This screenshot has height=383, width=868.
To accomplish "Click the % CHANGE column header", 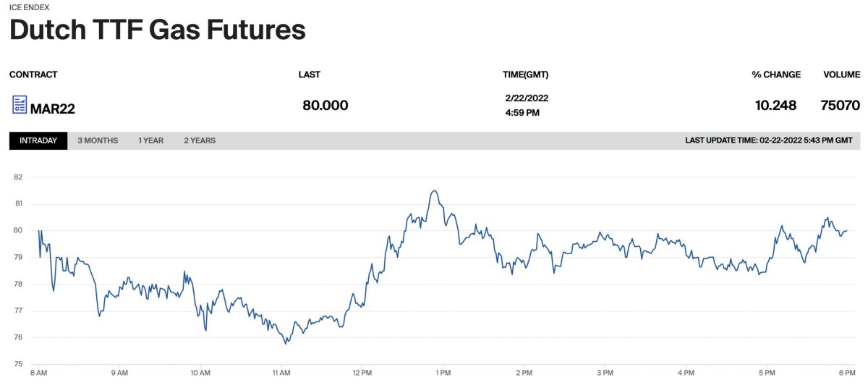I will coord(776,75).
